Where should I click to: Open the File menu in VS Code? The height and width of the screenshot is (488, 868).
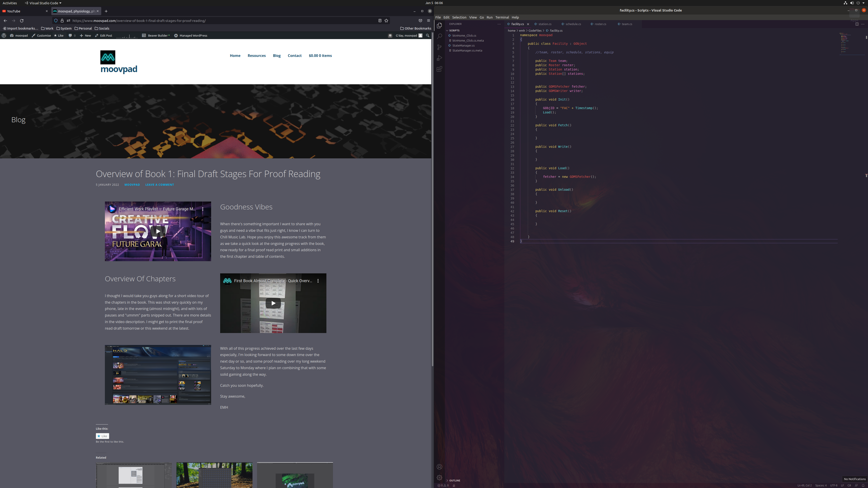438,17
